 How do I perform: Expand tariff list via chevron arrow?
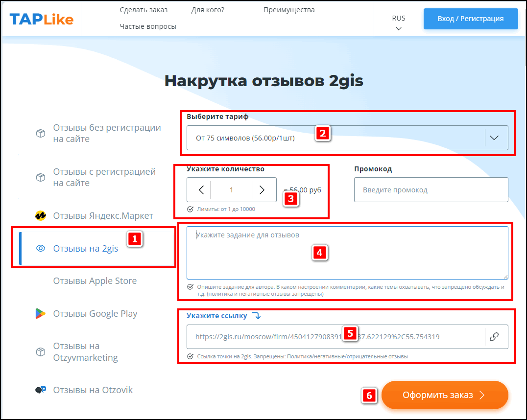point(494,138)
